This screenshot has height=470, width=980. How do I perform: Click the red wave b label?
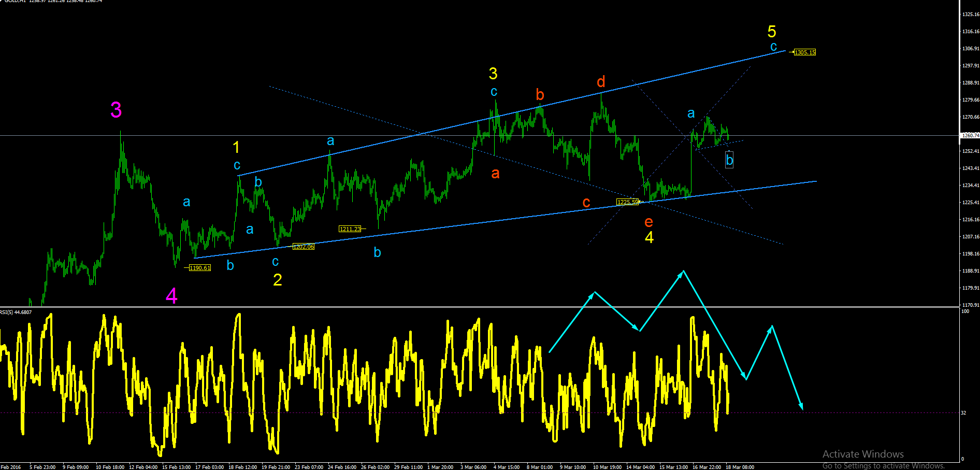click(x=540, y=94)
